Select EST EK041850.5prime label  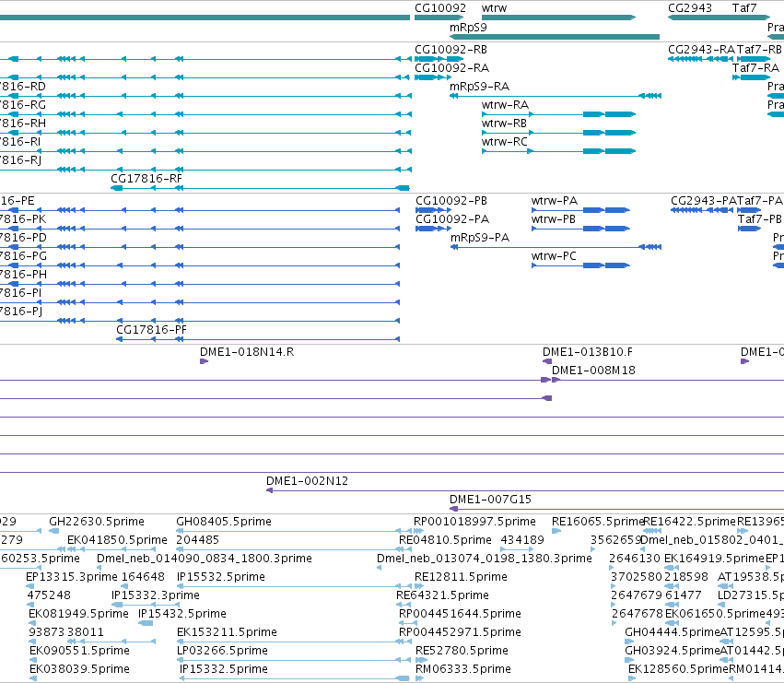coord(117,540)
